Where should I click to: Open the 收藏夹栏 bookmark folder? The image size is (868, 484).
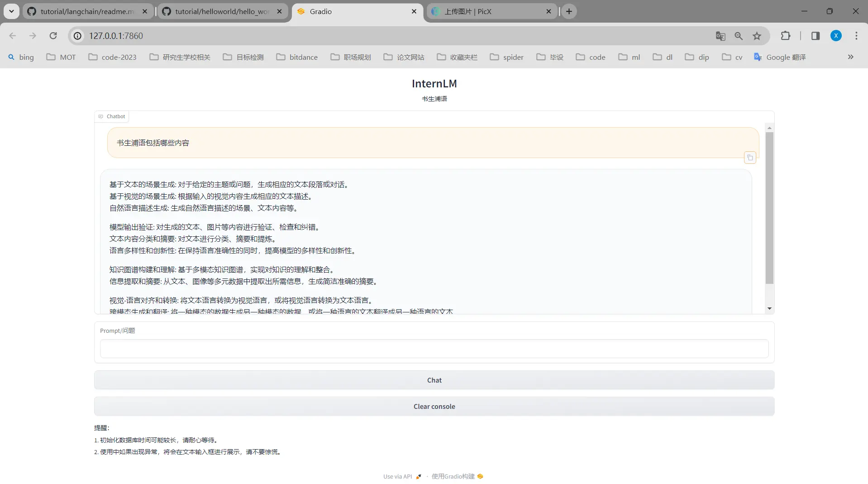pos(457,57)
